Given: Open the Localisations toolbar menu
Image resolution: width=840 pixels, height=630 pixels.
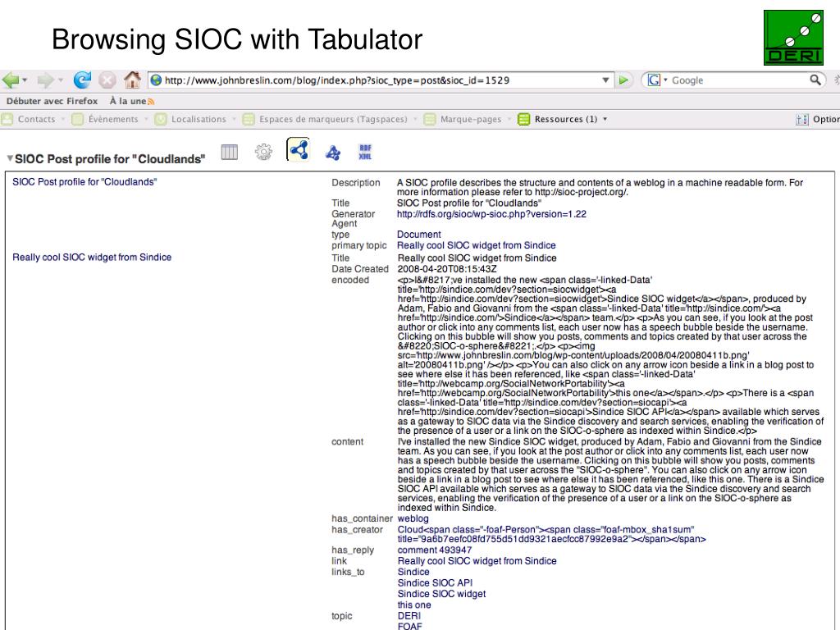Looking at the screenshot, I should 190,120.
